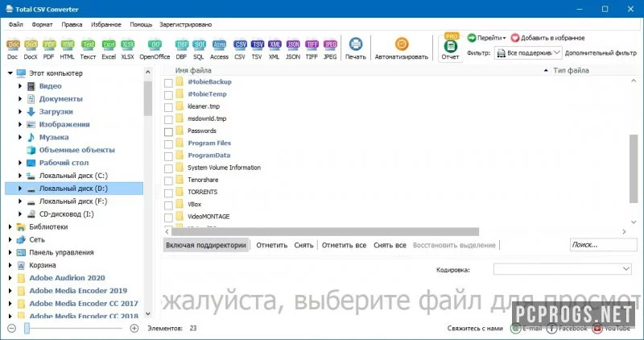Screen dimensions: 644x340
Task: Open the Зарегистрировано menu
Action: (x=186, y=25)
